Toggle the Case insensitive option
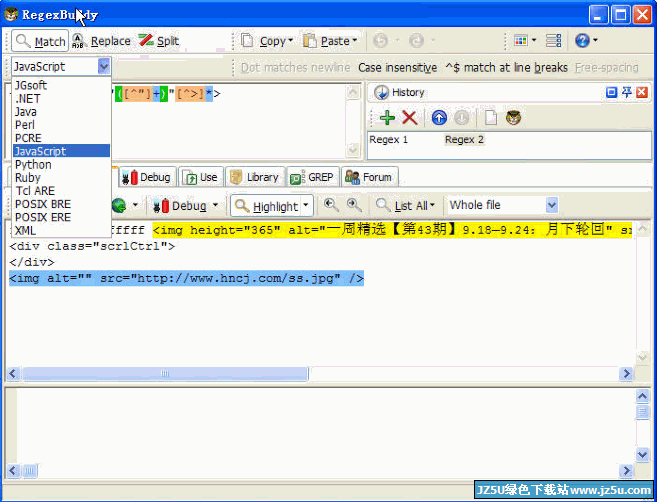The image size is (657, 502). (x=397, y=67)
